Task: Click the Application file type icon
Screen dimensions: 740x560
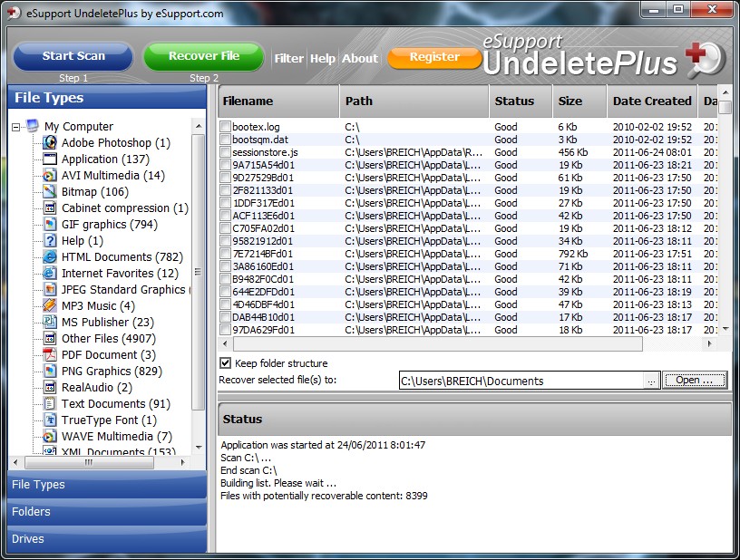Action: pos(50,159)
